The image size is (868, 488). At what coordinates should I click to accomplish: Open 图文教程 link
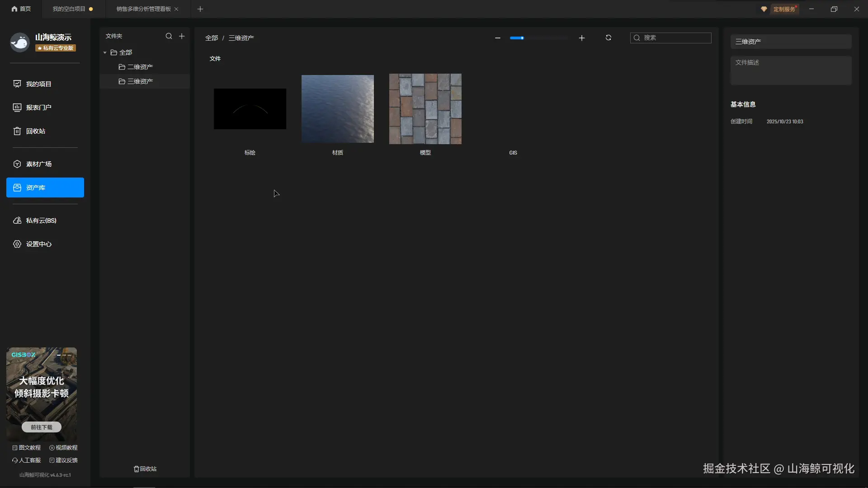27,448
